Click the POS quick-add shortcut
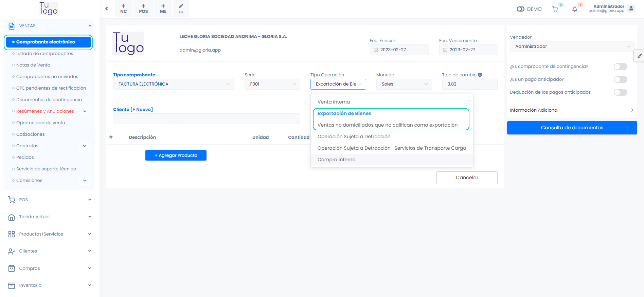This screenshot has height=297, width=644. click(143, 8)
